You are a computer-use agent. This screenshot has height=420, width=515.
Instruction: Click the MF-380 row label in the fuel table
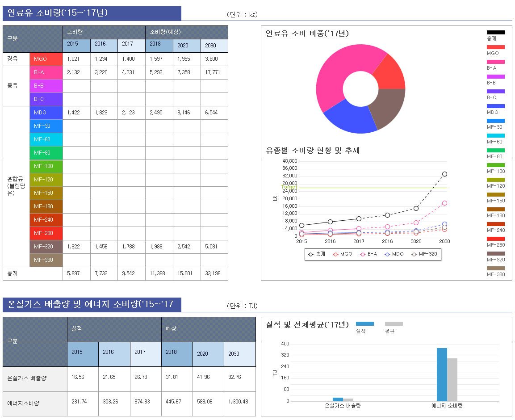tap(46, 260)
